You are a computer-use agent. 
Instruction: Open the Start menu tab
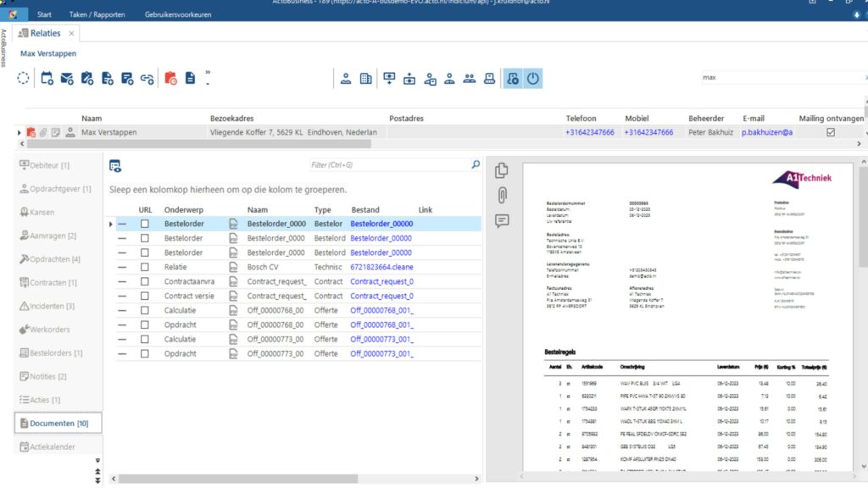(x=44, y=14)
